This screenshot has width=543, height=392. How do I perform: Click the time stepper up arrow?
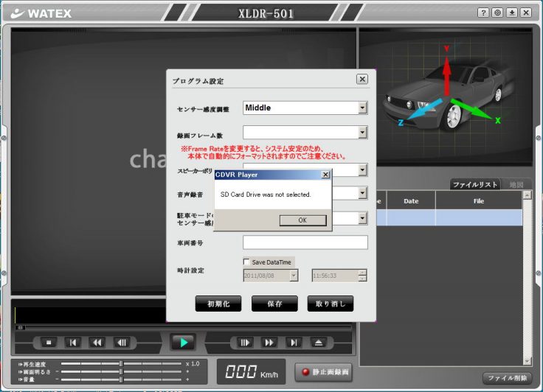(362, 273)
